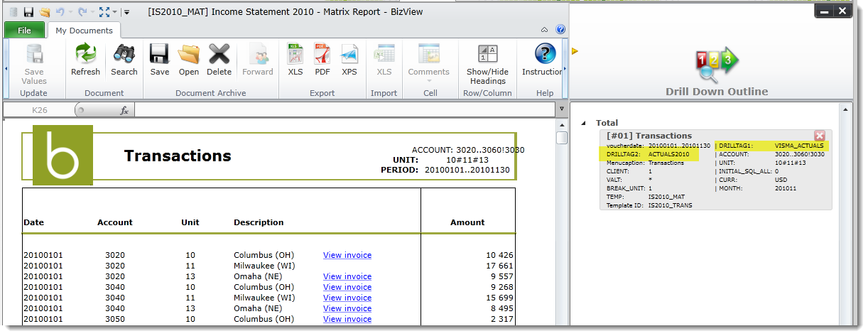
Task: Expand the formula bar dropdown arrow
Action: pyautogui.click(x=561, y=110)
